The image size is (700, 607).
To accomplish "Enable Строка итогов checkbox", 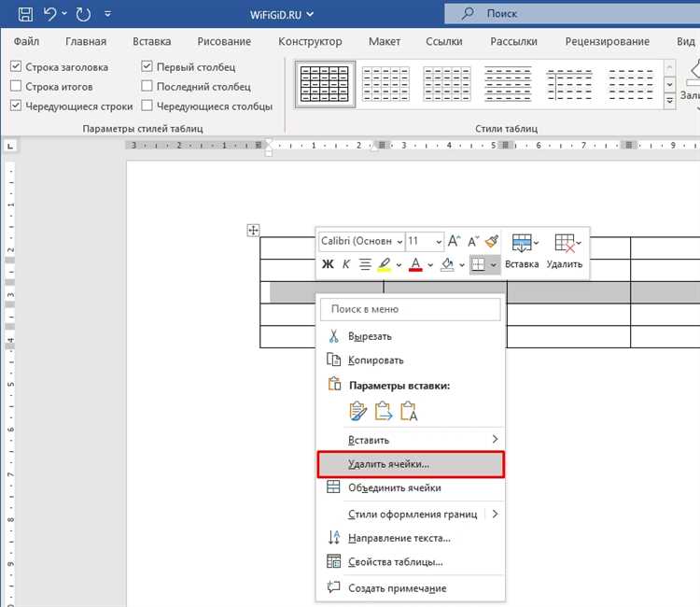I will 16,86.
